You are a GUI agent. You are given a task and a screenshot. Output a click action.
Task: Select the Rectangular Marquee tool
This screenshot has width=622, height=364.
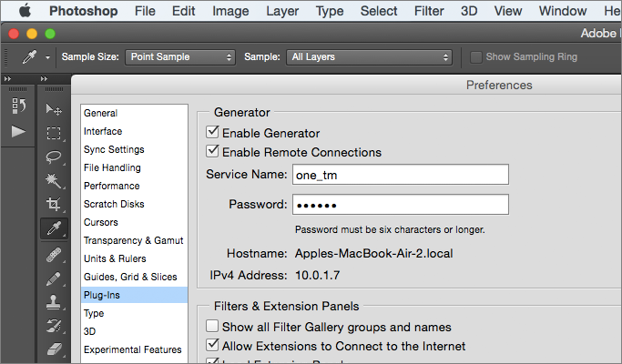pyautogui.click(x=54, y=133)
